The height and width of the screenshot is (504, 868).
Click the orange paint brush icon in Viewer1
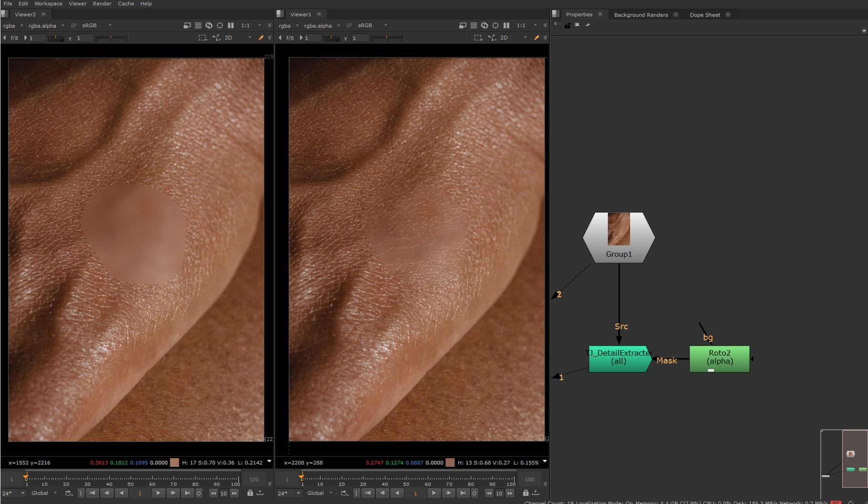[x=537, y=38]
